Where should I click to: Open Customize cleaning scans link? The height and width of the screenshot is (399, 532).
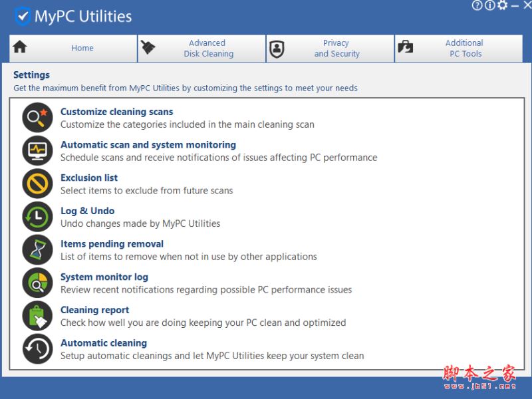[x=117, y=112]
